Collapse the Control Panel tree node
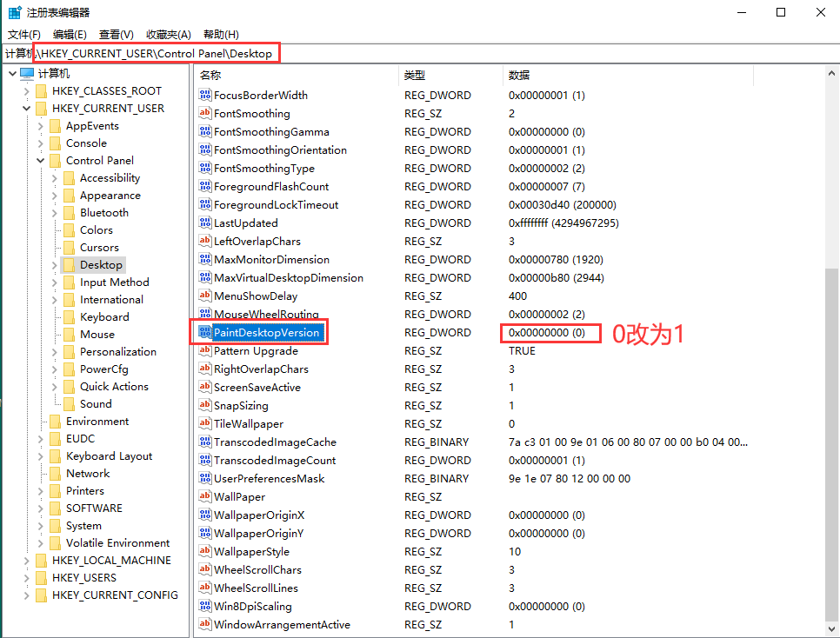 (x=41, y=161)
